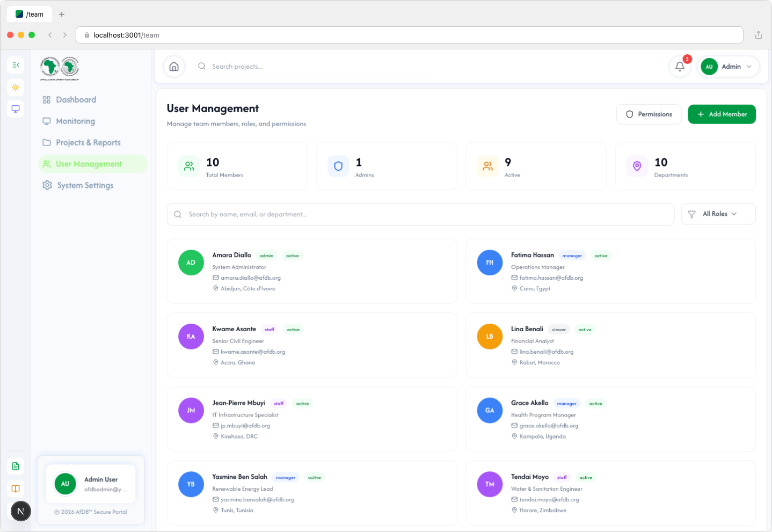Click the Next.js N badge icon

point(20,511)
